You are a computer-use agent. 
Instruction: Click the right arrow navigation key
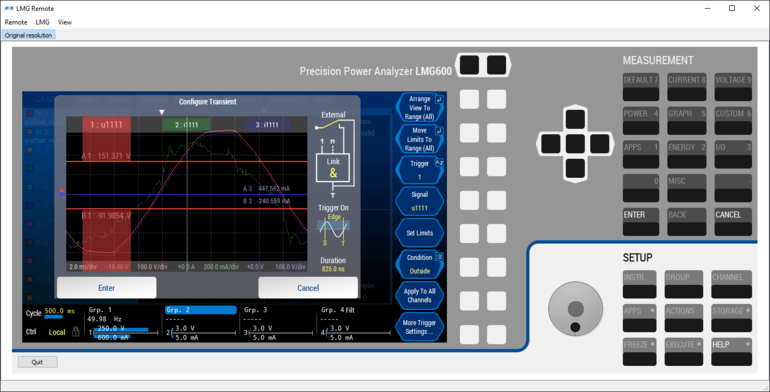[599, 144]
